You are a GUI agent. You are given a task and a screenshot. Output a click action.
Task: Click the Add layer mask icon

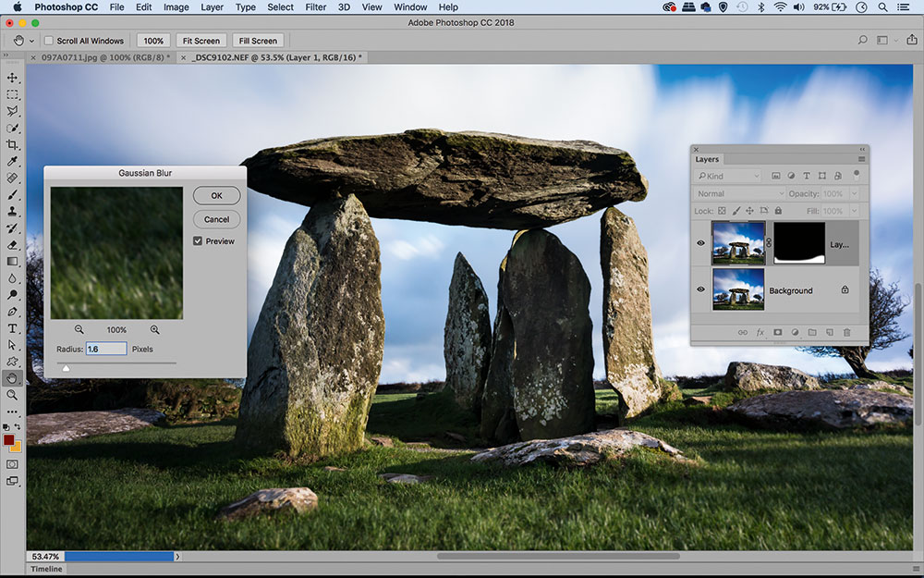coord(777,333)
